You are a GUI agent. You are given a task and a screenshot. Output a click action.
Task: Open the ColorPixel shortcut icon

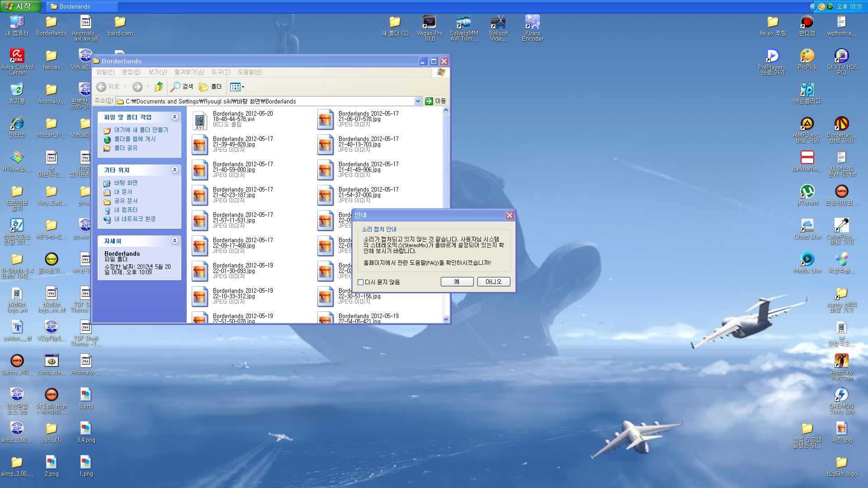pyautogui.click(x=841, y=231)
